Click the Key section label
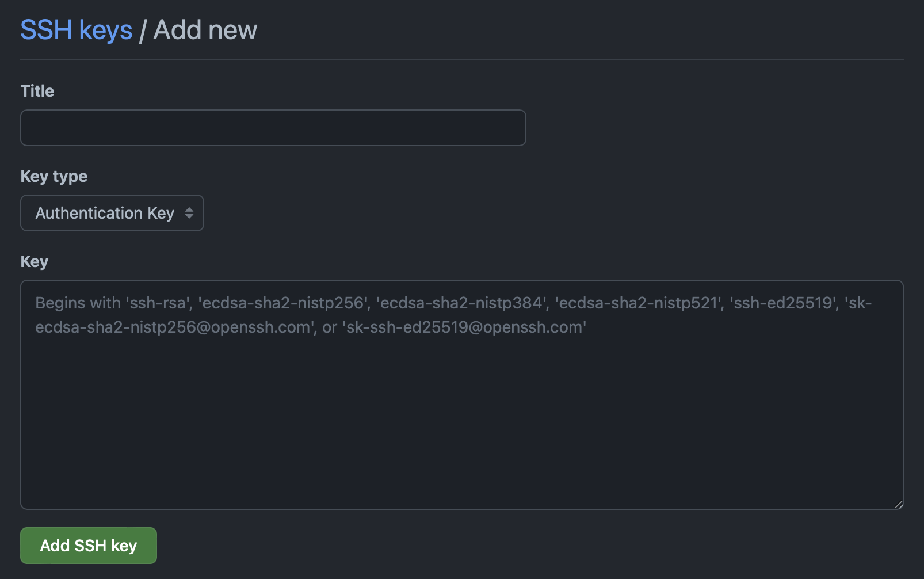Screen dimensions: 924x579 click(34, 261)
